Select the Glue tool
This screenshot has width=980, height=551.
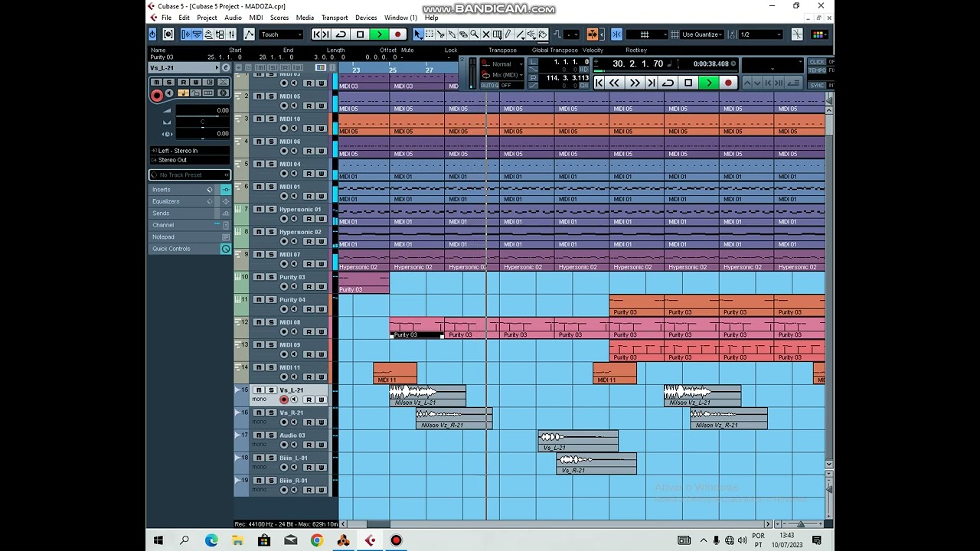pyautogui.click(x=452, y=34)
